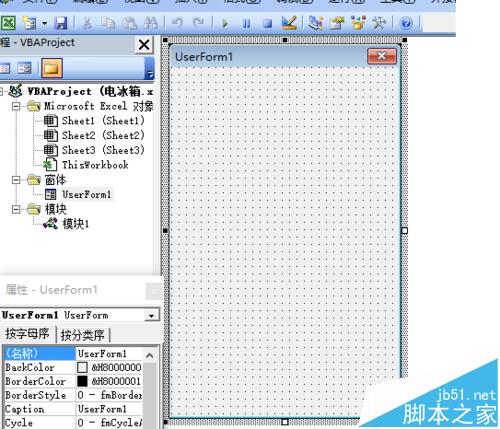This screenshot has height=429, width=500.
Task: Toggle Folders button in project panel
Action: pyautogui.click(x=52, y=68)
